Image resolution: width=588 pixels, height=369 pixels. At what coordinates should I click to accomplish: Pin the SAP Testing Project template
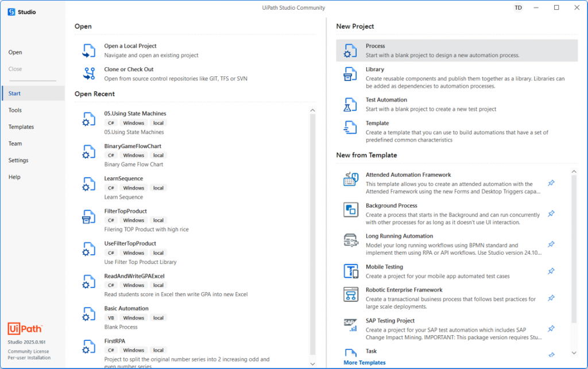tap(551, 328)
